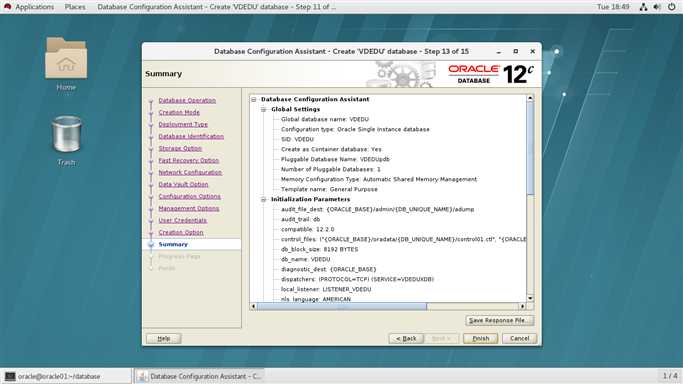
Task: Click the network status icon in top bar
Action: coord(643,7)
